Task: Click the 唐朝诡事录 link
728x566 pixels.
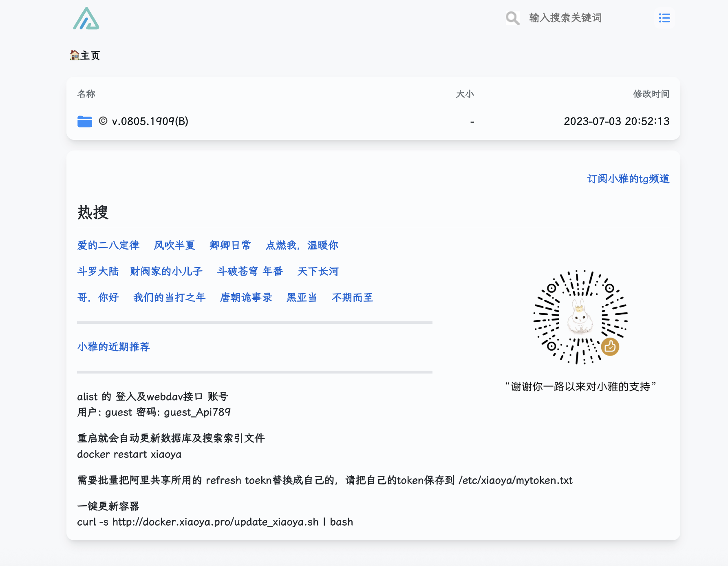Action: pos(246,298)
